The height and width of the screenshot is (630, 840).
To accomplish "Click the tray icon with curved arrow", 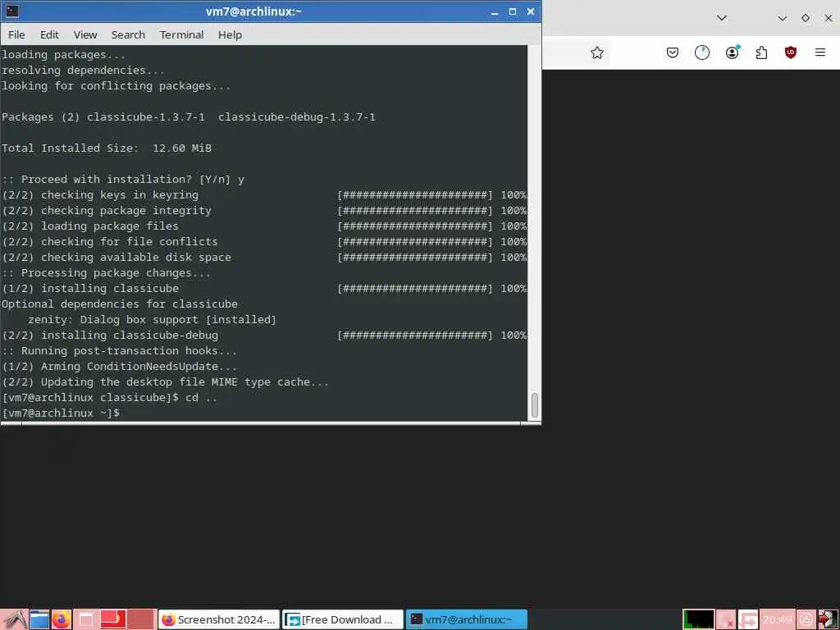I will coord(748,620).
